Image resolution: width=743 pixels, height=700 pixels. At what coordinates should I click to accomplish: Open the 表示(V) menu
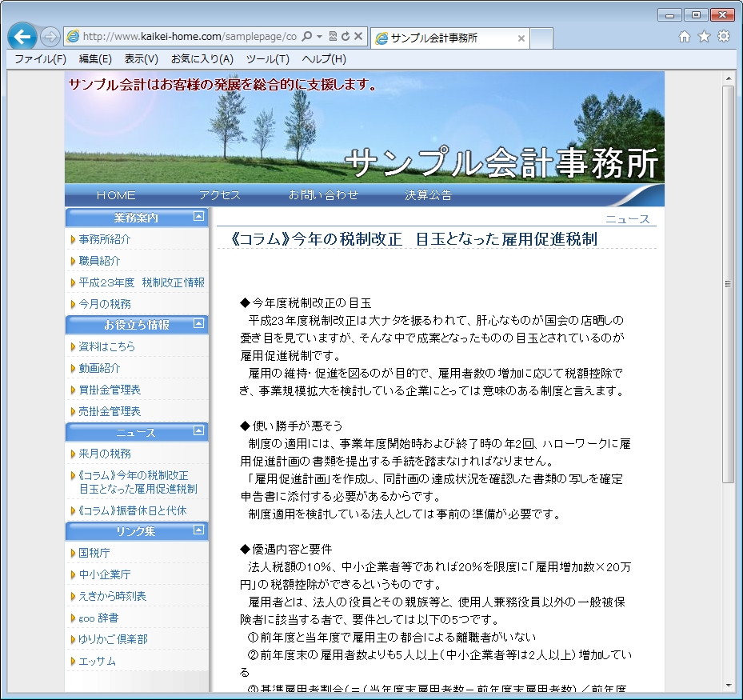142,58
